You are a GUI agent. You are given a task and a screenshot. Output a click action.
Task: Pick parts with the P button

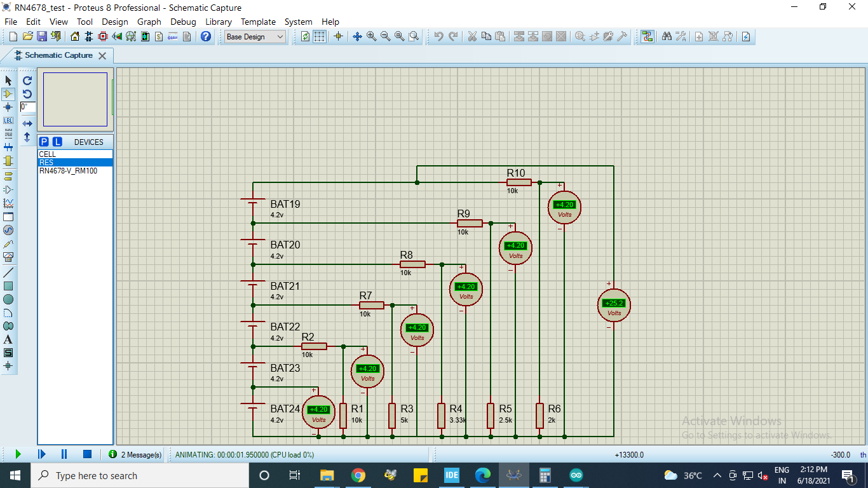point(43,141)
